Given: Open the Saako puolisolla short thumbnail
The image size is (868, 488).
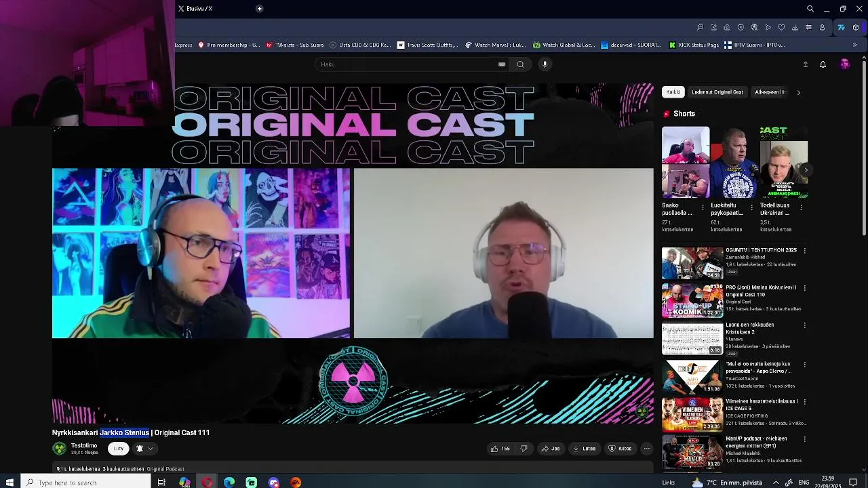Looking at the screenshot, I should 686,162.
